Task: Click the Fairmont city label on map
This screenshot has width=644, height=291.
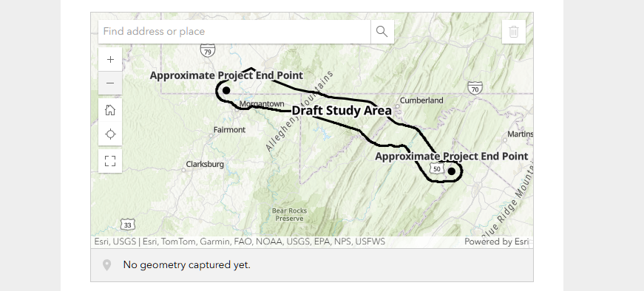Action: pos(229,130)
